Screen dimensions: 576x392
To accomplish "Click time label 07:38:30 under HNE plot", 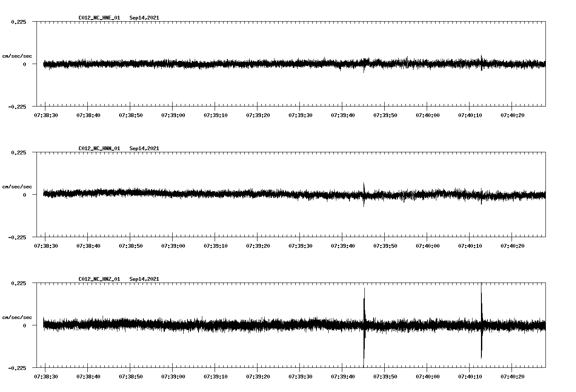I will 46,115.
